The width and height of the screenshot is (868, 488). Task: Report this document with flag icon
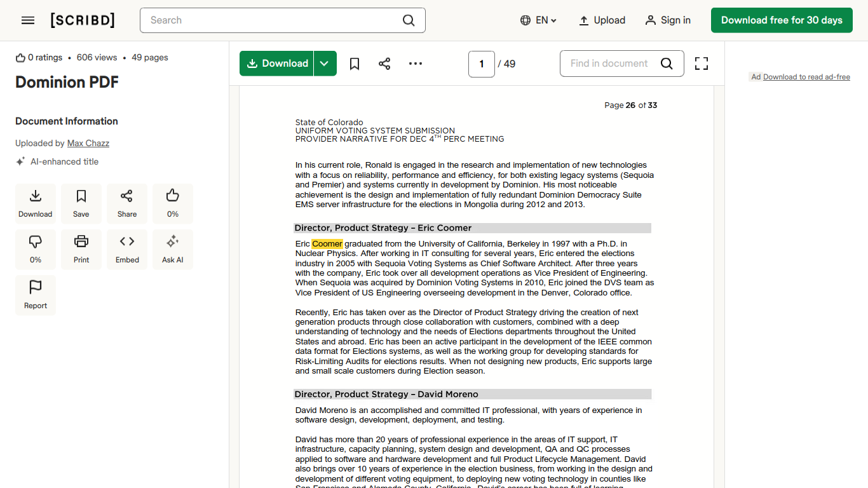36,295
